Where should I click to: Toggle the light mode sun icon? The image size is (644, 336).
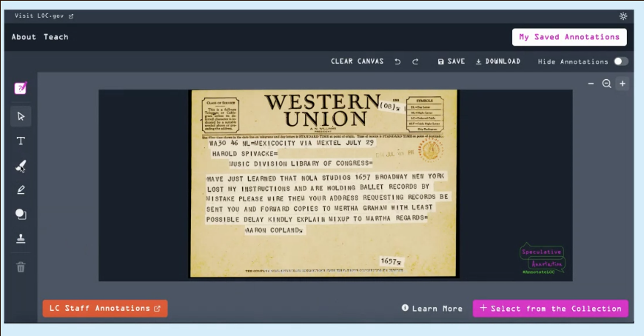(x=623, y=16)
